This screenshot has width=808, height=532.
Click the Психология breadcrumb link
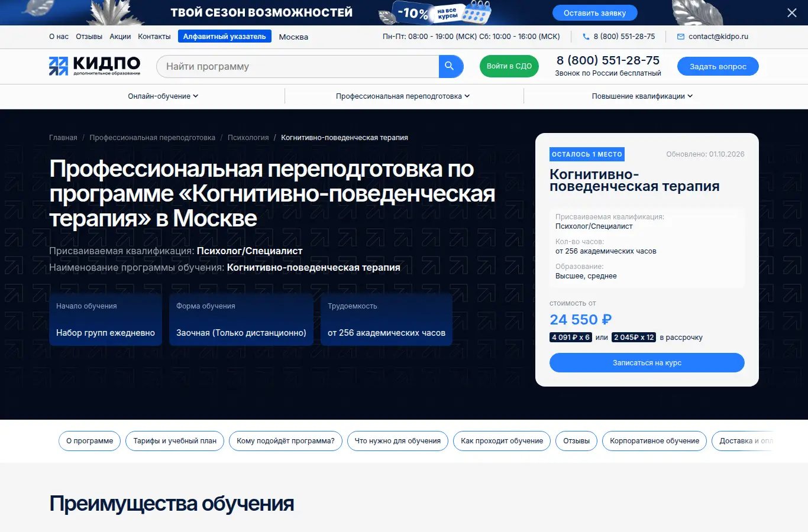(248, 138)
